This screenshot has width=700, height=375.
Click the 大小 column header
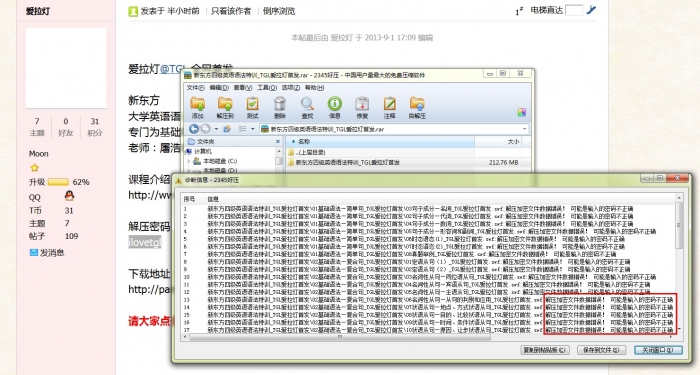pos(497,142)
